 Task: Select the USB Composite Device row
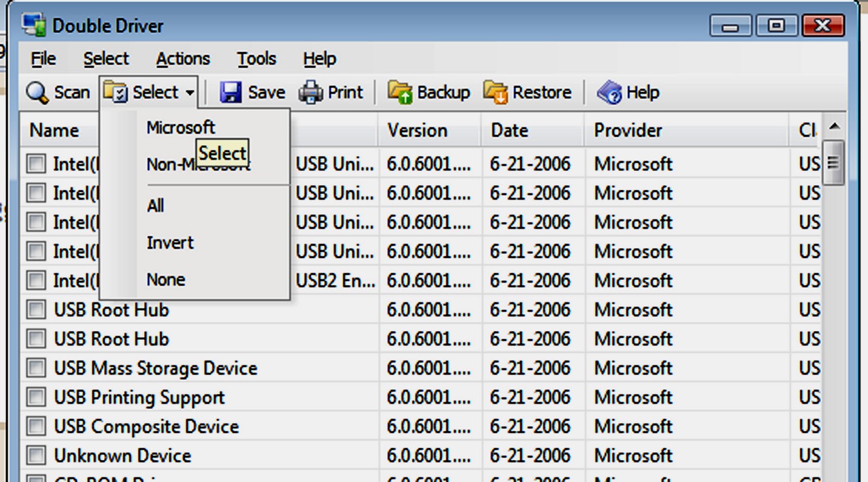(x=421, y=427)
